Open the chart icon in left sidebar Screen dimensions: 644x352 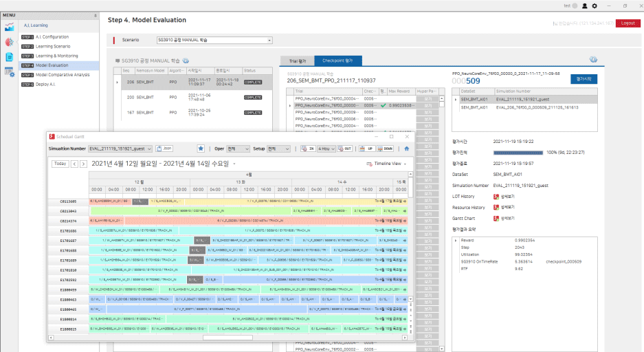point(10,27)
